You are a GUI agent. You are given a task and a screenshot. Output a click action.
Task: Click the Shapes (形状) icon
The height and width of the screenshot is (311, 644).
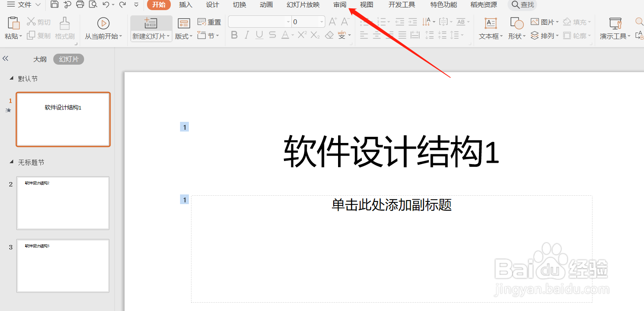tap(517, 23)
